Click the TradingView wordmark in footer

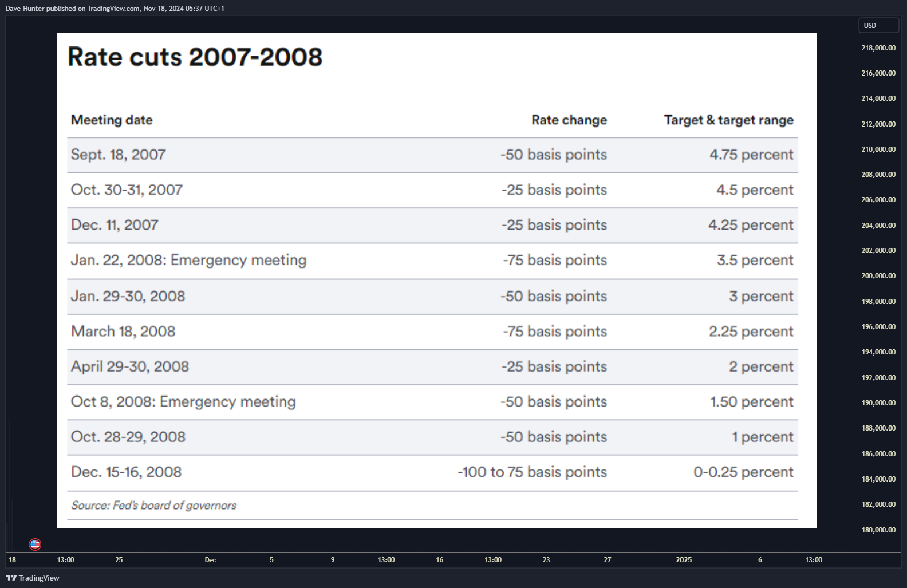tap(39, 578)
